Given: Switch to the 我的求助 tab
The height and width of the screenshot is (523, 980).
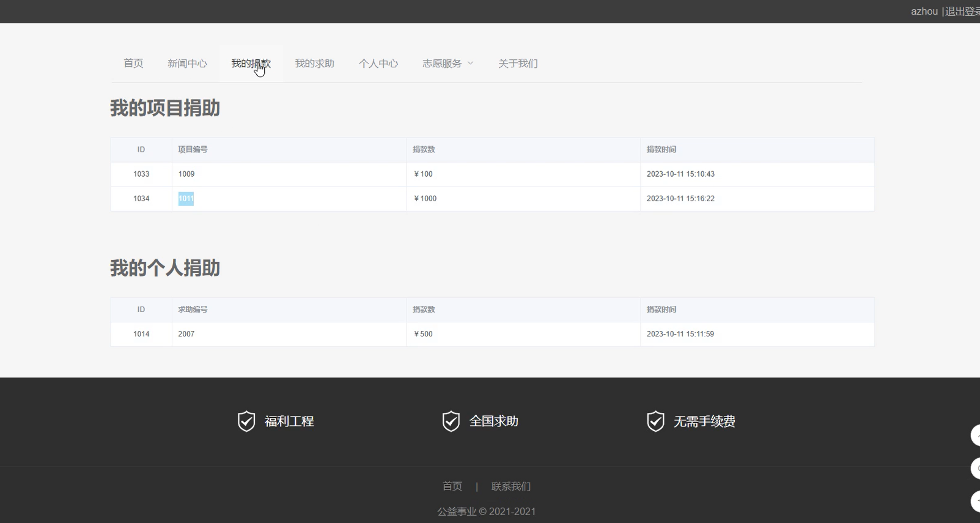Looking at the screenshot, I should (314, 64).
